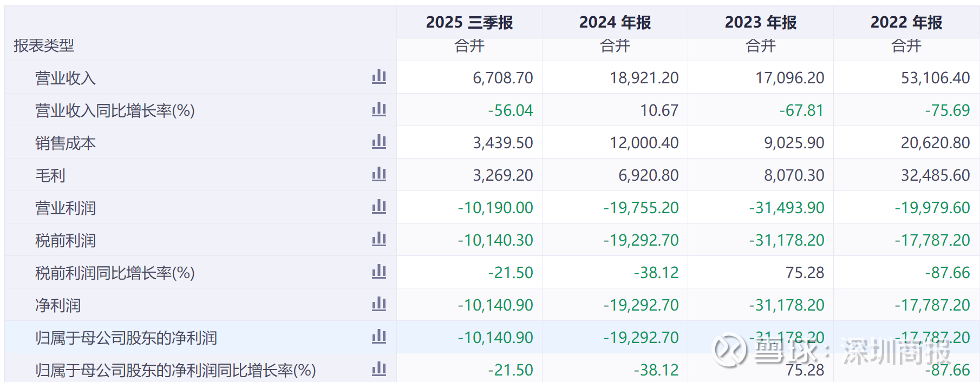Choose the 2022 年报 column header
980x382 pixels.
(x=906, y=22)
